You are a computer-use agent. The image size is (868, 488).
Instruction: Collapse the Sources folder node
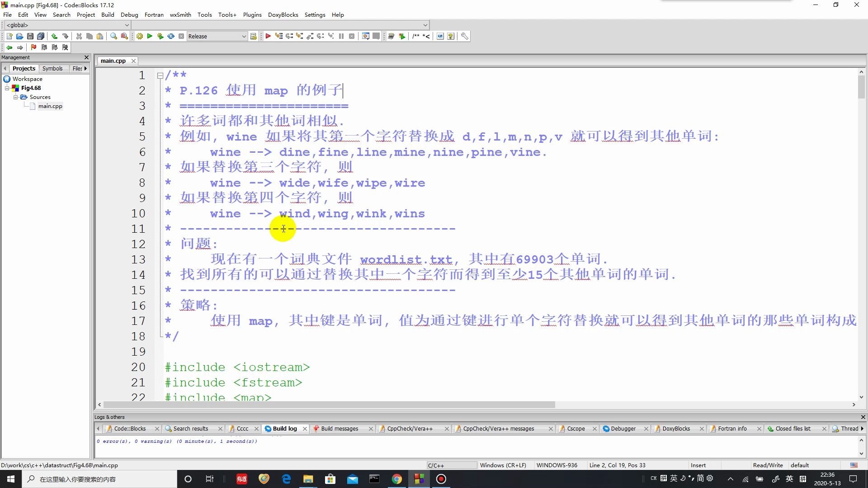point(15,97)
